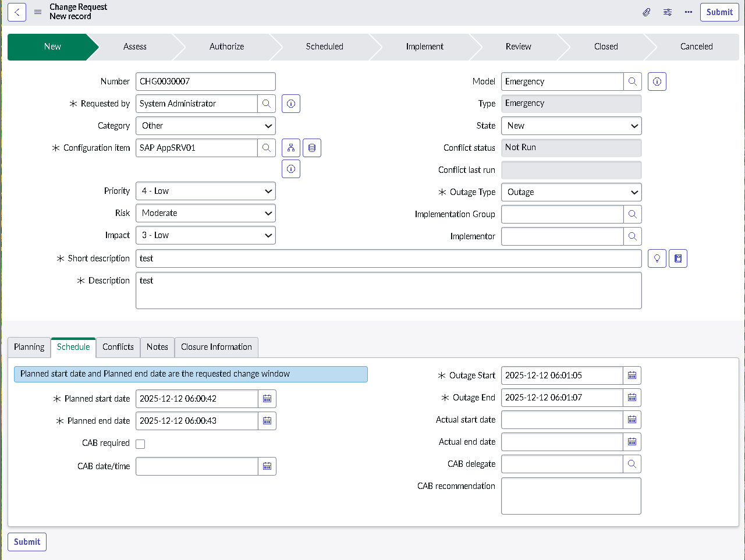This screenshot has width=745, height=560.
Task: Show Configuration item info using the info icon
Action: [290, 168]
